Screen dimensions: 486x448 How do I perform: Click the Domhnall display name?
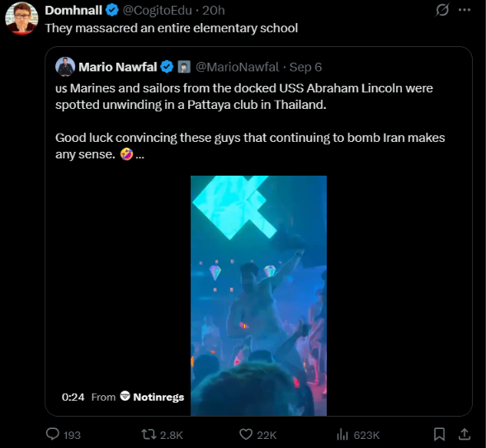[x=73, y=10]
